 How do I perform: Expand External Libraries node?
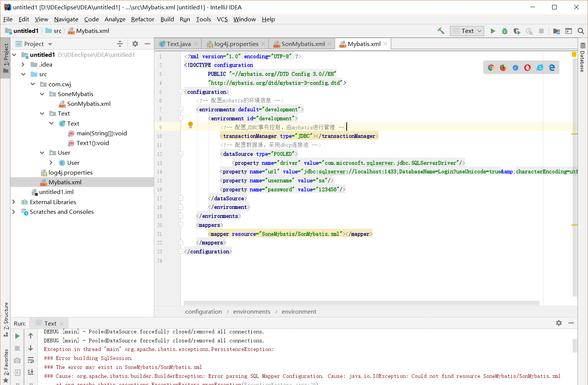(x=14, y=202)
